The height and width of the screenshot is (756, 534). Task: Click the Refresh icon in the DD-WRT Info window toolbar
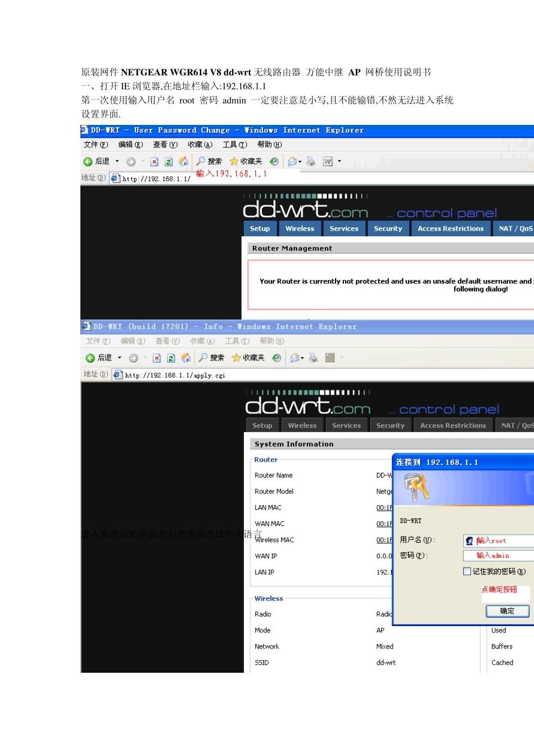pyautogui.click(x=171, y=358)
